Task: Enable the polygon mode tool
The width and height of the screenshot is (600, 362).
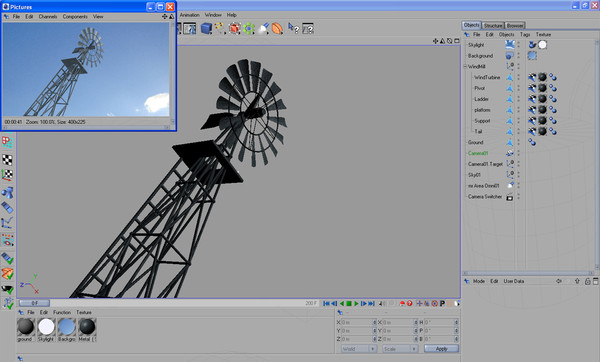Action: coord(7,207)
